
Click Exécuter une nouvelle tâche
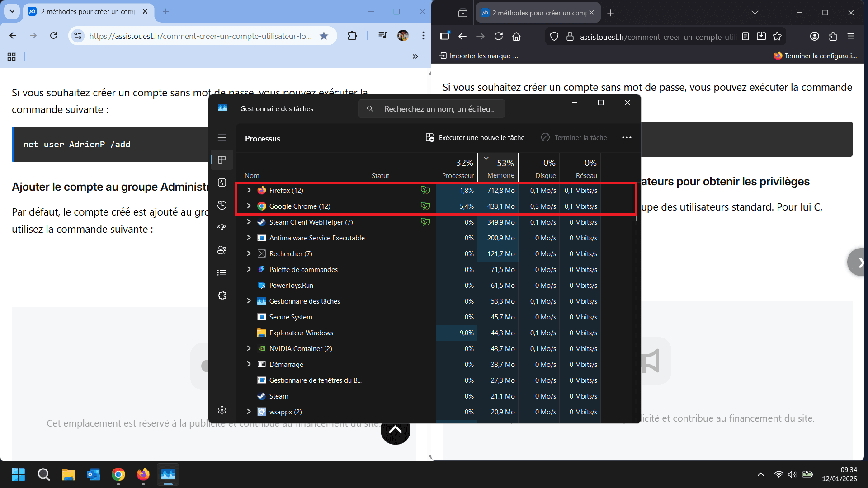[x=475, y=137]
